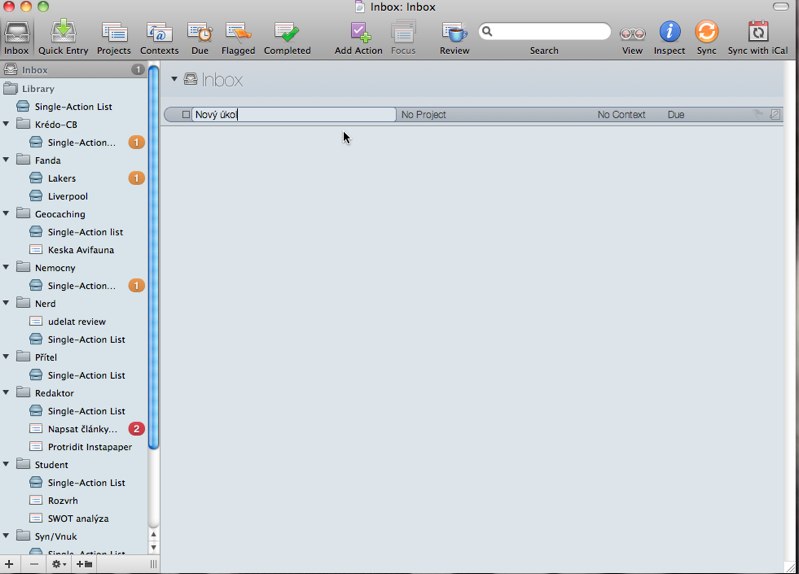Collapse the Nerd folder

coord(6,303)
